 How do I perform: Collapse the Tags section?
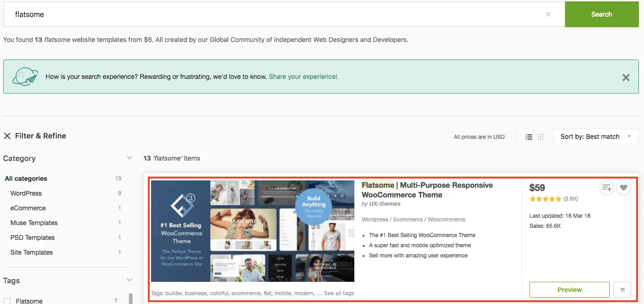129,280
